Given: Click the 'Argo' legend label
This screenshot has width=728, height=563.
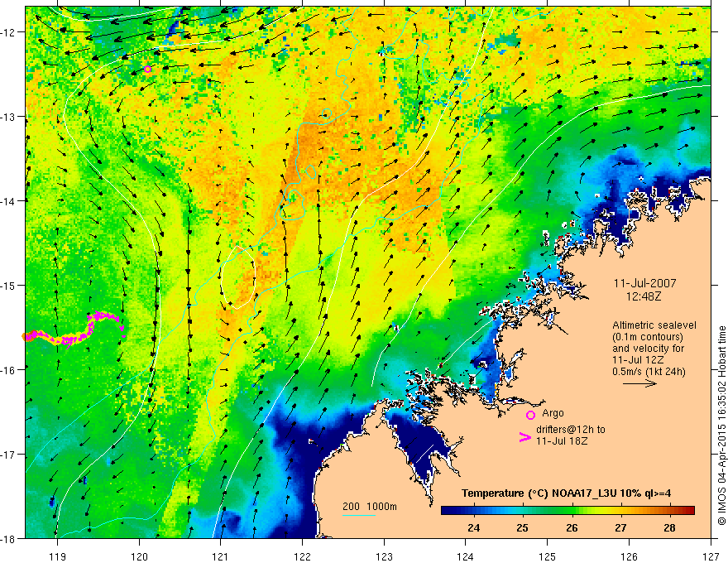Looking at the screenshot, I should pyautogui.click(x=553, y=413).
